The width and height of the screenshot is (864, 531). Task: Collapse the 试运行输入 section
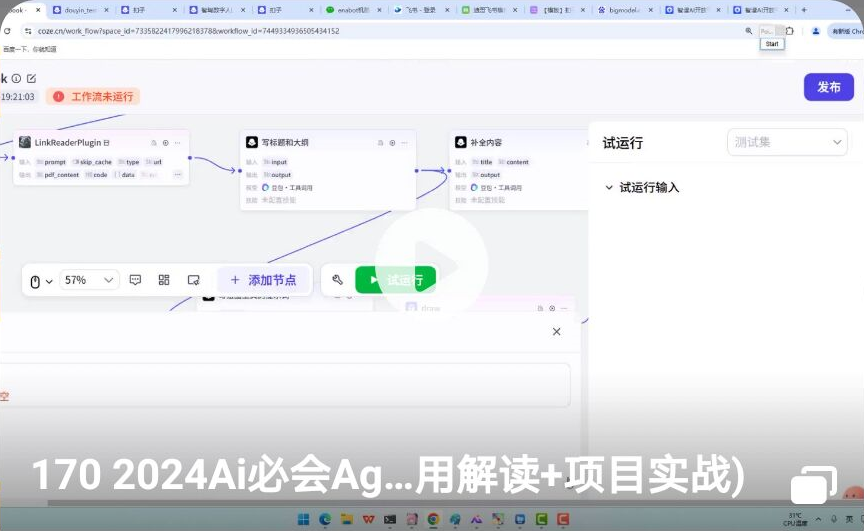pyautogui.click(x=609, y=187)
